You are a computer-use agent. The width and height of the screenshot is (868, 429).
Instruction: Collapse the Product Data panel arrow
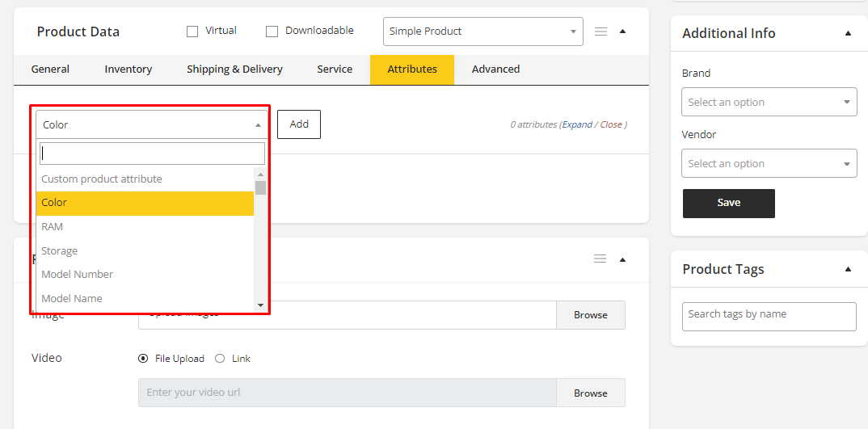[622, 32]
